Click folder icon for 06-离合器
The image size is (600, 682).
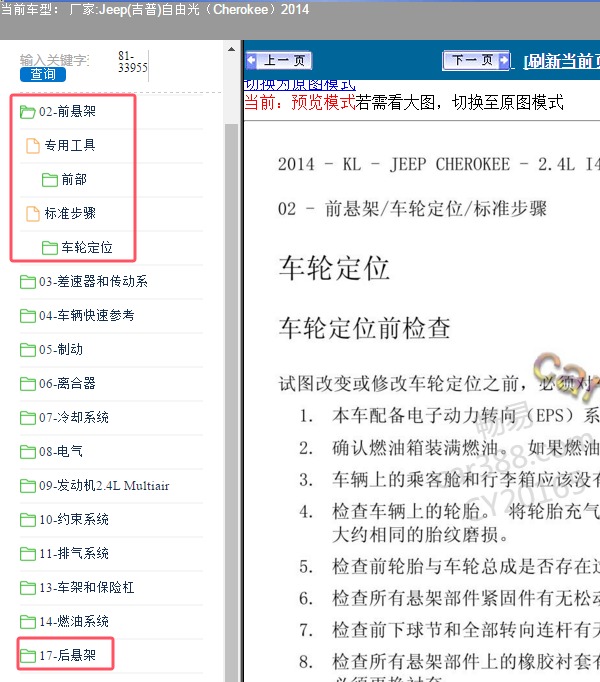[28, 384]
